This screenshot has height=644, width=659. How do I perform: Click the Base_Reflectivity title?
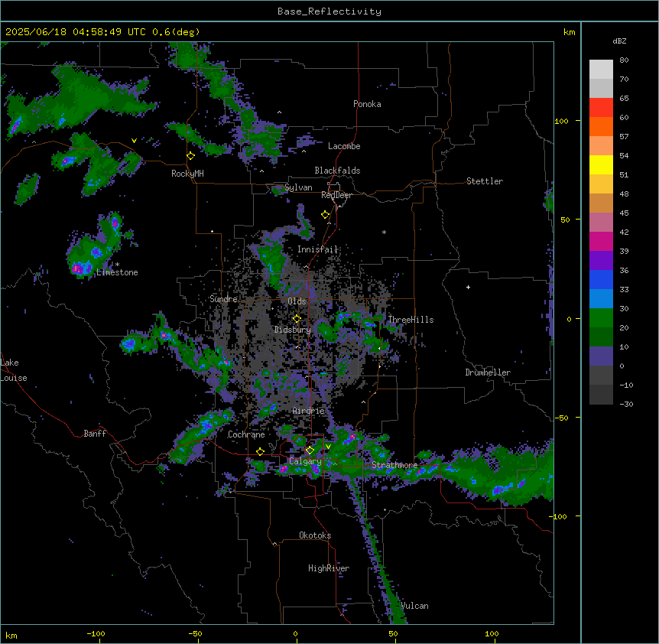coord(329,11)
